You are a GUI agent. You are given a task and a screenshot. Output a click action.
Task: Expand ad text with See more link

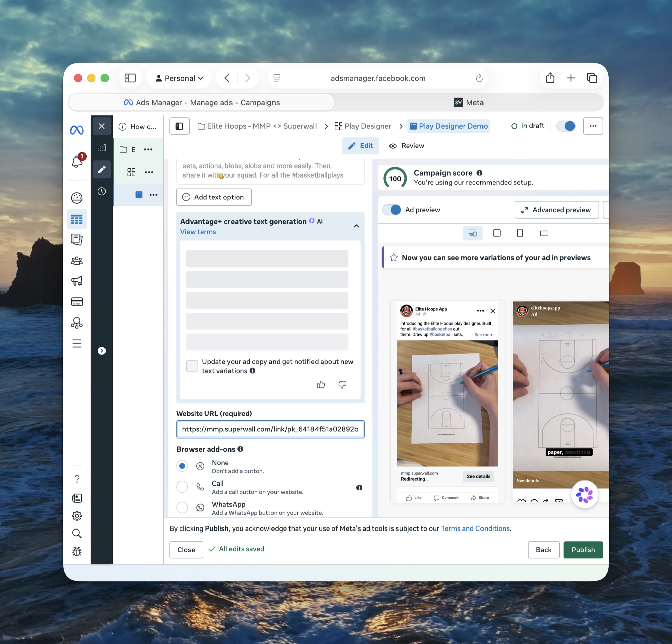[x=482, y=335]
